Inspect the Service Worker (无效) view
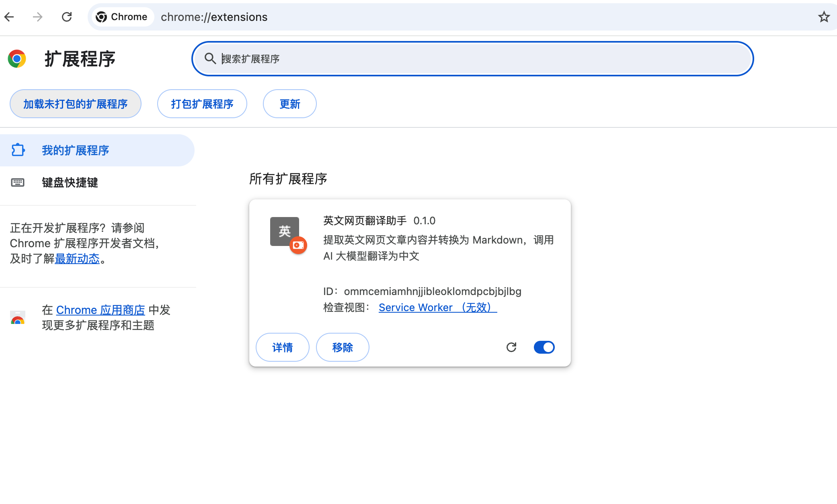Screen dimensions: 837x504 click(438, 307)
